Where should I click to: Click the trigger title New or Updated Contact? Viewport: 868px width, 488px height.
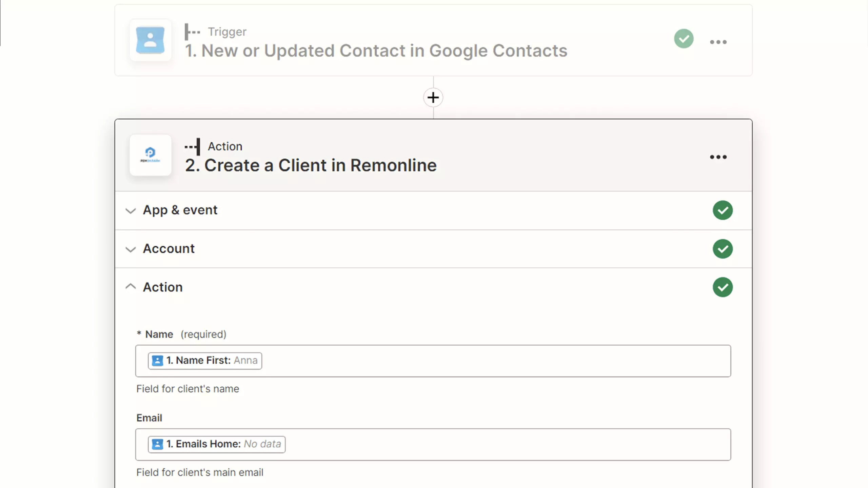[376, 51]
